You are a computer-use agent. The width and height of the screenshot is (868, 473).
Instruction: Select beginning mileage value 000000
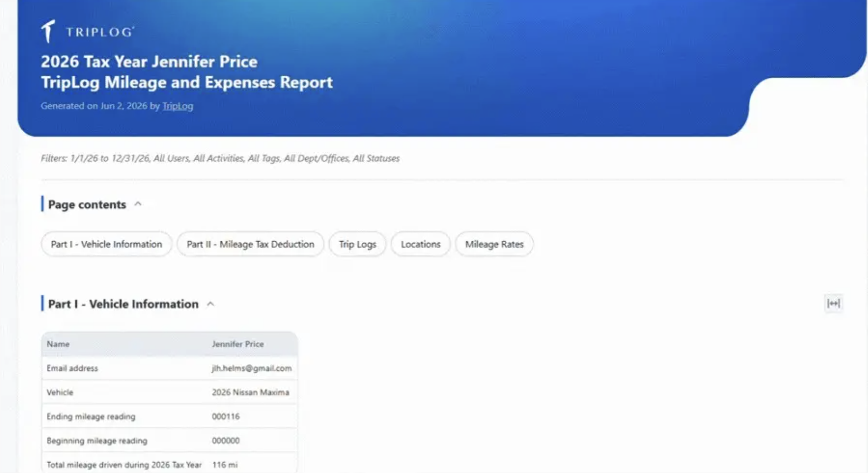[226, 441]
